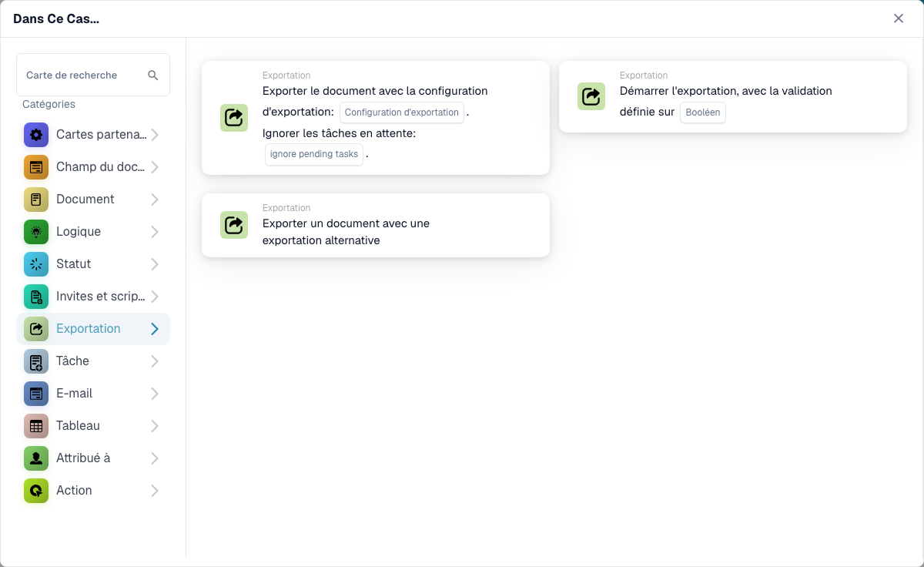Expand the Cartes partenaires chevron
The width and height of the screenshot is (924, 567).
(155, 135)
